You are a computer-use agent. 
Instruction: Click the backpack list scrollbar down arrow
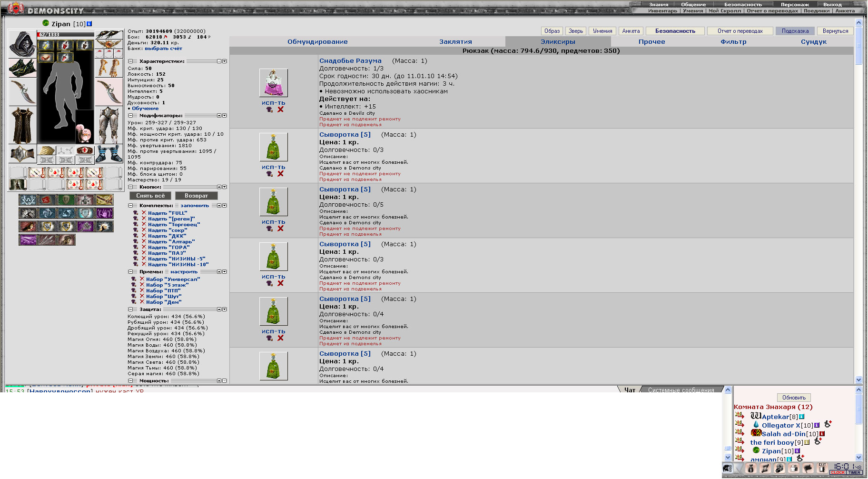[x=858, y=380]
